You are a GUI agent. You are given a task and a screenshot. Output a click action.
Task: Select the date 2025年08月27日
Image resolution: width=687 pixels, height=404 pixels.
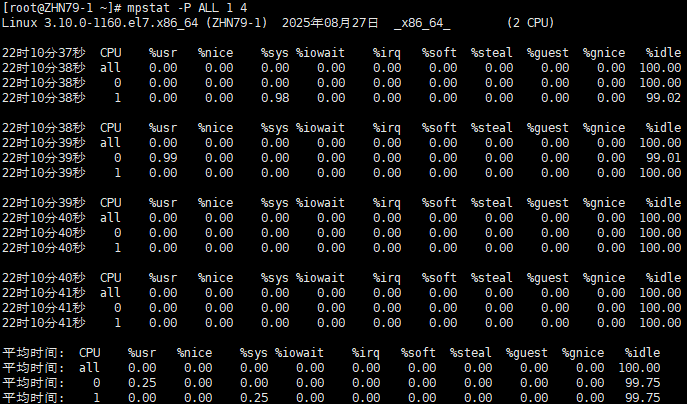[330, 22]
